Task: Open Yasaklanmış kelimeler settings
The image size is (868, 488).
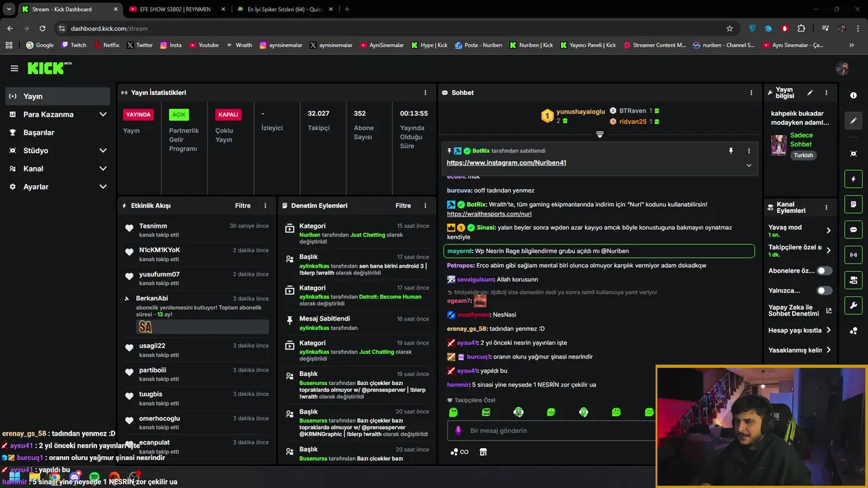Action: tap(800, 350)
